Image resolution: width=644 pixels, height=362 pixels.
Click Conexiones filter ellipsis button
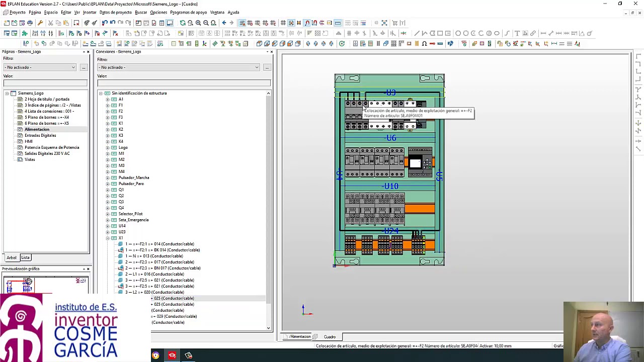tap(267, 67)
